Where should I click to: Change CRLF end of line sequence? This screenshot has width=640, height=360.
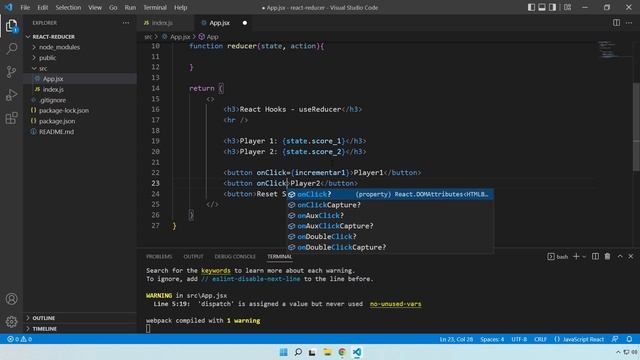[540, 339]
